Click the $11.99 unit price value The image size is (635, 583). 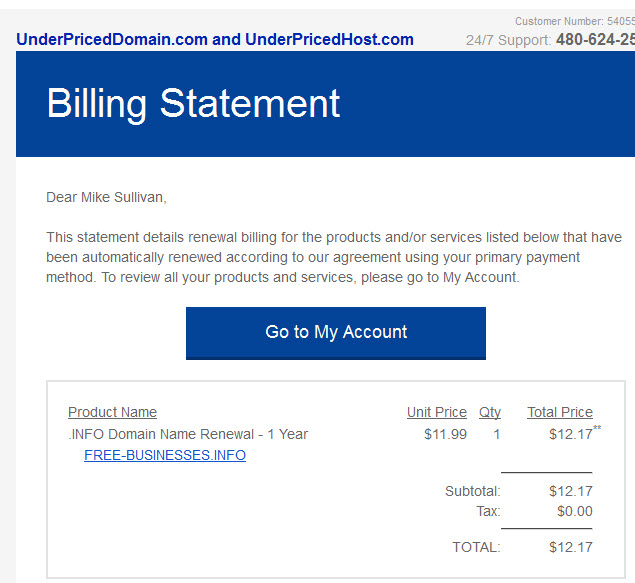(x=445, y=434)
